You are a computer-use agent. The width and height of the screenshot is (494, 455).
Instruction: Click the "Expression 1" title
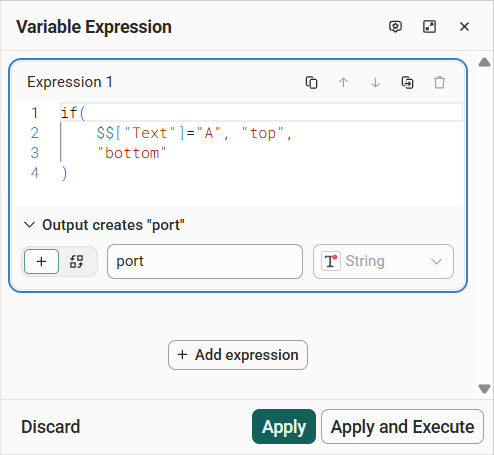(70, 82)
